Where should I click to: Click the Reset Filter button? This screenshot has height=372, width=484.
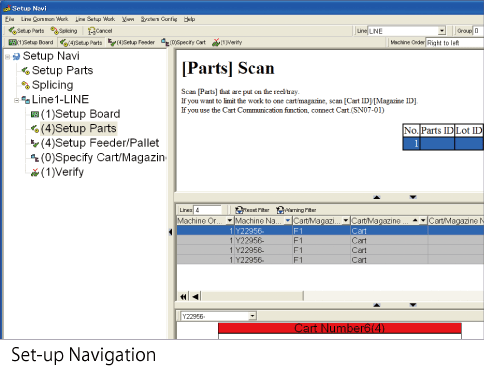252,210
